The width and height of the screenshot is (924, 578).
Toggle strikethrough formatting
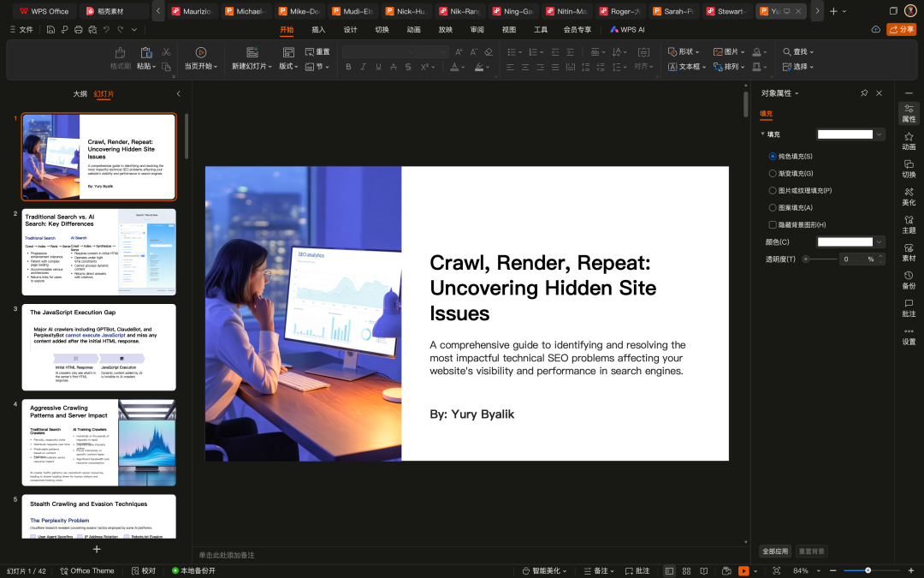[x=393, y=68]
